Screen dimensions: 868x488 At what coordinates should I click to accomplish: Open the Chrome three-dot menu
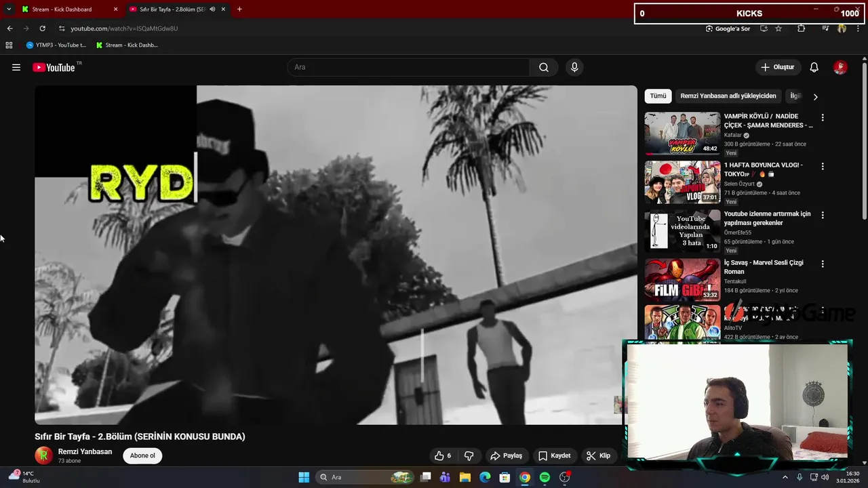coord(858,28)
